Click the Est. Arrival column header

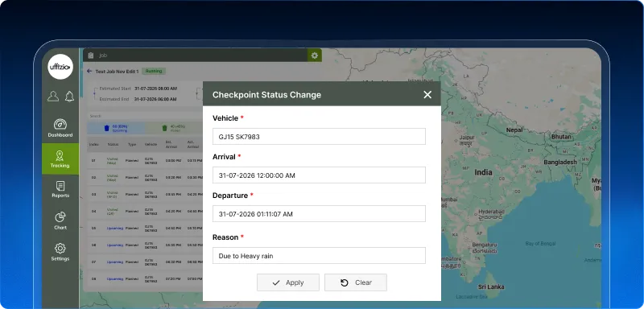click(171, 144)
